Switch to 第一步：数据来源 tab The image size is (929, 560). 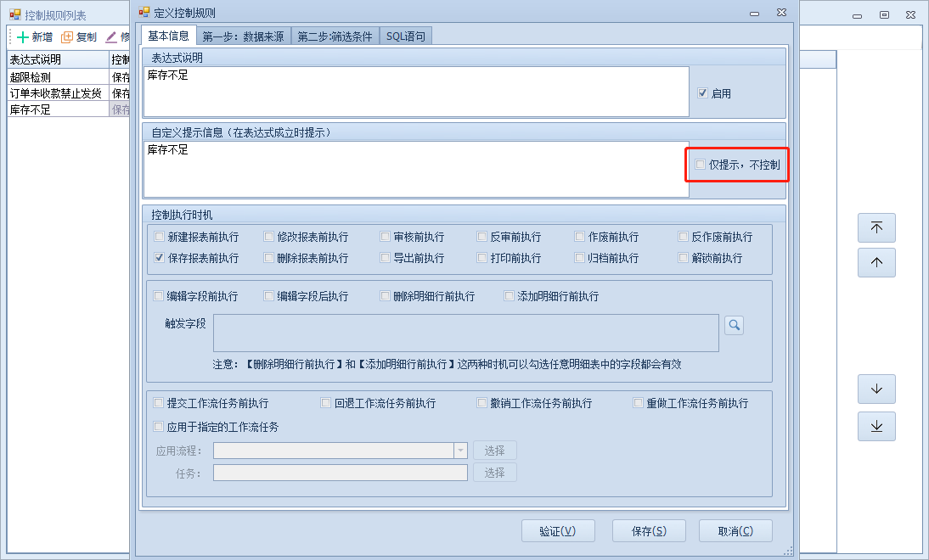click(x=243, y=36)
